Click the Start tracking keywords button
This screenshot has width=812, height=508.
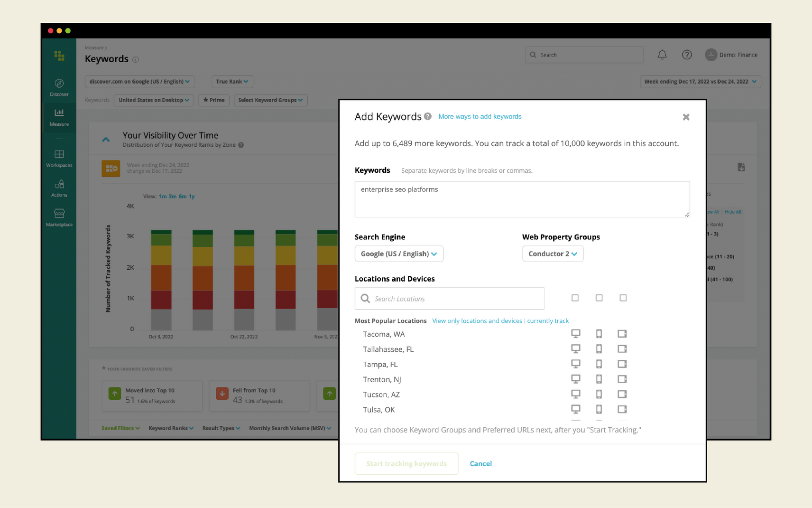406,463
